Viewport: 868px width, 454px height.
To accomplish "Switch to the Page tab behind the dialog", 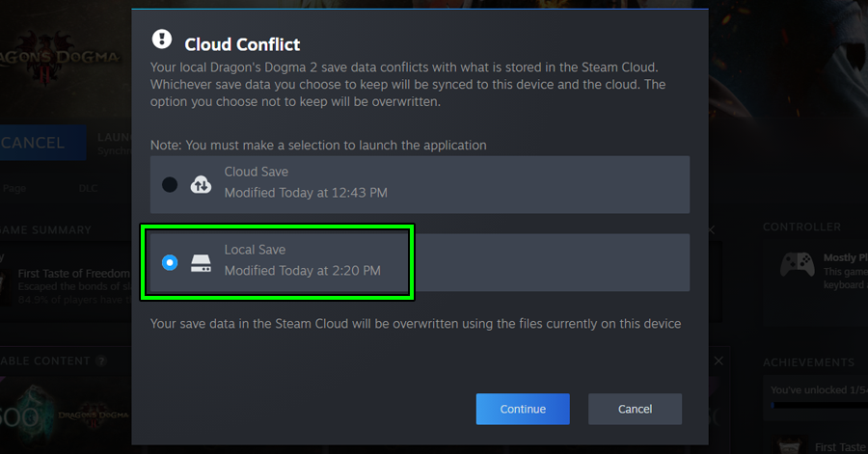I will (14, 188).
